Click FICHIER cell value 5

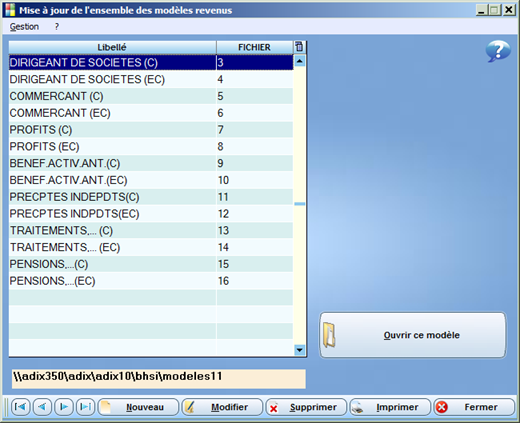[x=255, y=96]
